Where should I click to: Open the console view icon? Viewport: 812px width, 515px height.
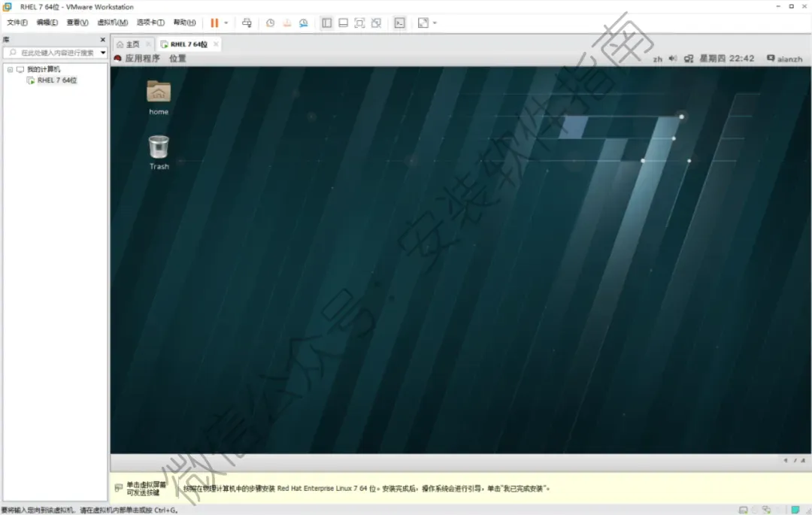coord(400,23)
